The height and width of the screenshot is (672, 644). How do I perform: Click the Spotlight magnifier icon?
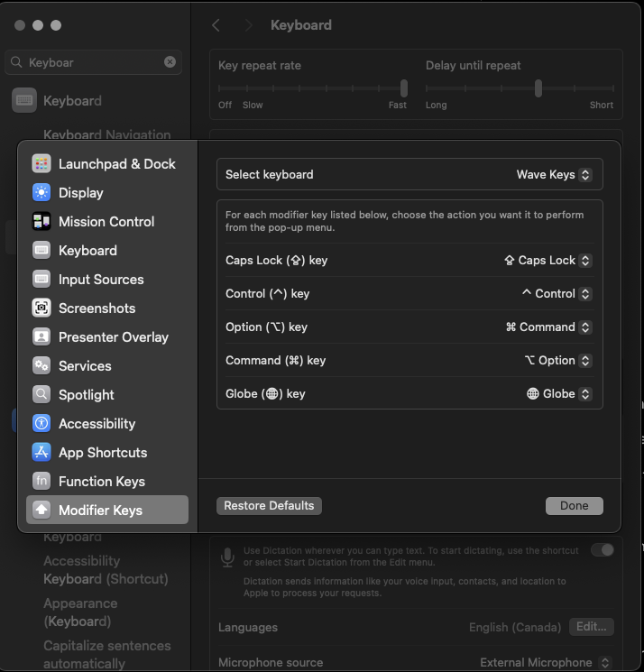tap(41, 394)
